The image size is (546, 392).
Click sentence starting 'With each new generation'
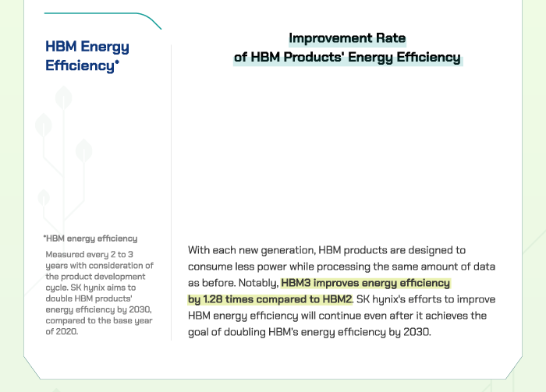pos(327,250)
